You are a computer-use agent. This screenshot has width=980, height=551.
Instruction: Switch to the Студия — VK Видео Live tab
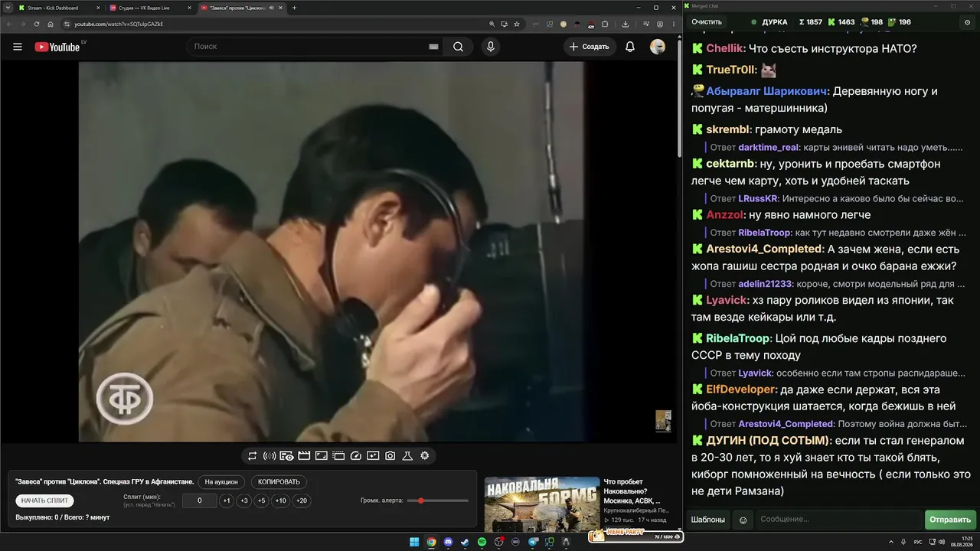(149, 8)
